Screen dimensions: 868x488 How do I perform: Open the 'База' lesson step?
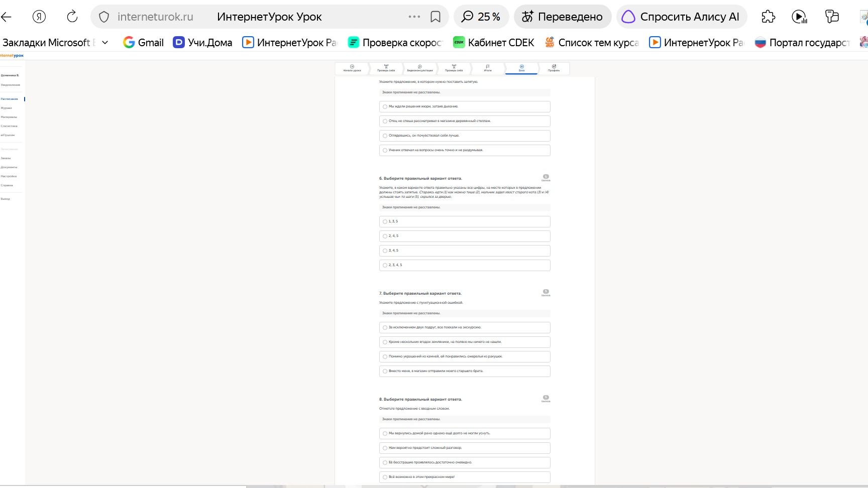(x=521, y=68)
